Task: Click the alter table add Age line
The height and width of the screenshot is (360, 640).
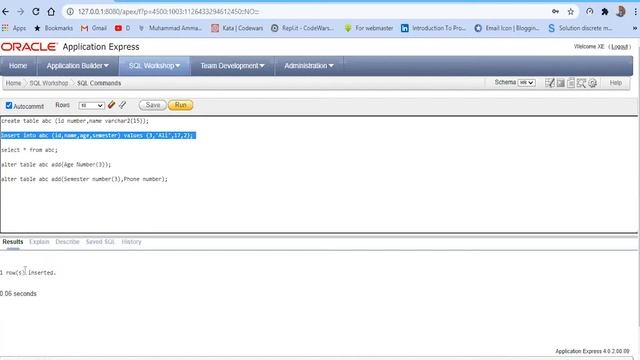Action: pyautogui.click(x=56, y=164)
